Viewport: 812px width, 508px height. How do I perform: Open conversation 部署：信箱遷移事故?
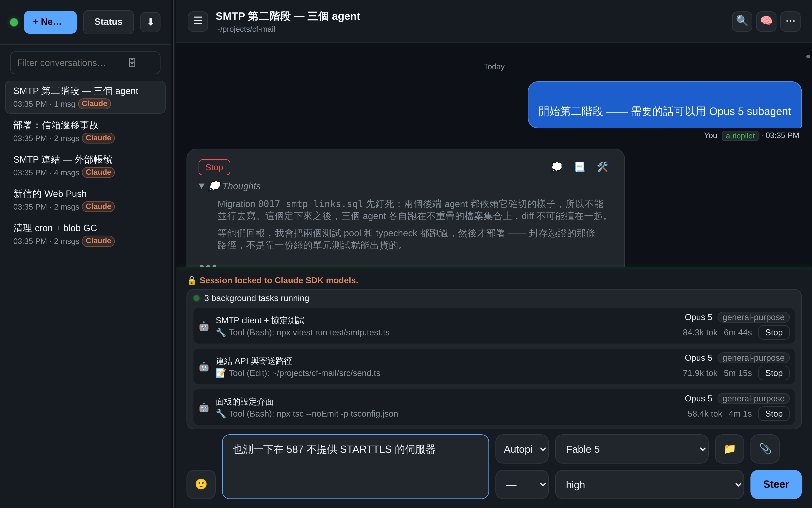85,131
